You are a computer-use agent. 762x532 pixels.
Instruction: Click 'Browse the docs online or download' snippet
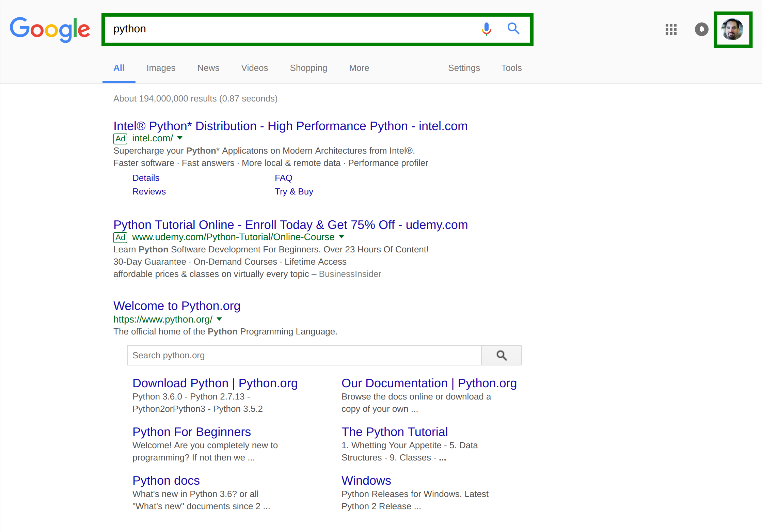416,396
